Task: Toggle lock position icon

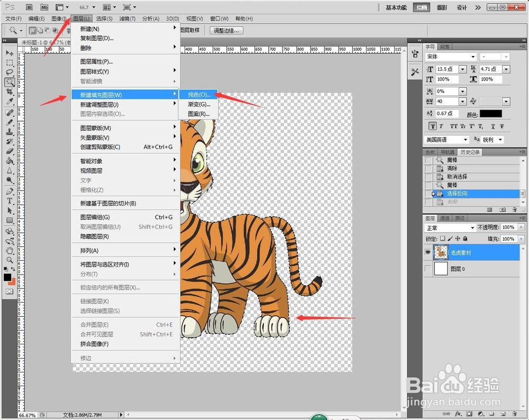Action: tap(458, 239)
